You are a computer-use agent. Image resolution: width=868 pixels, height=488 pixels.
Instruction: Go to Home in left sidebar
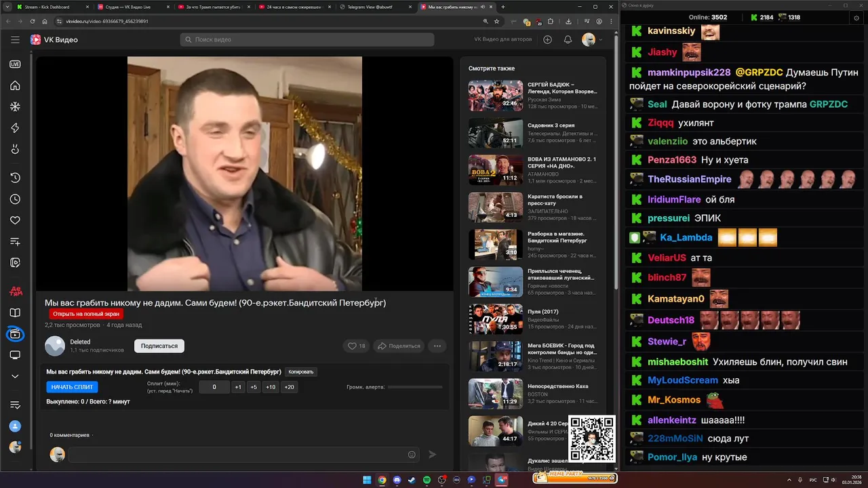pyautogui.click(x=15, y=85)
